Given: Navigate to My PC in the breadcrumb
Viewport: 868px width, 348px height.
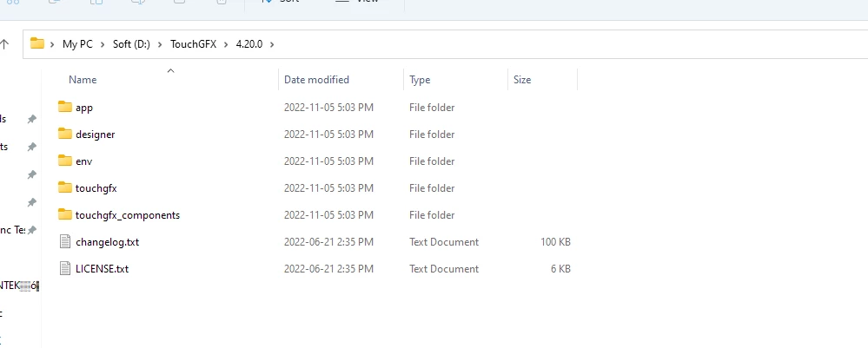Looking at the screenshot, I should coord(77,44).
